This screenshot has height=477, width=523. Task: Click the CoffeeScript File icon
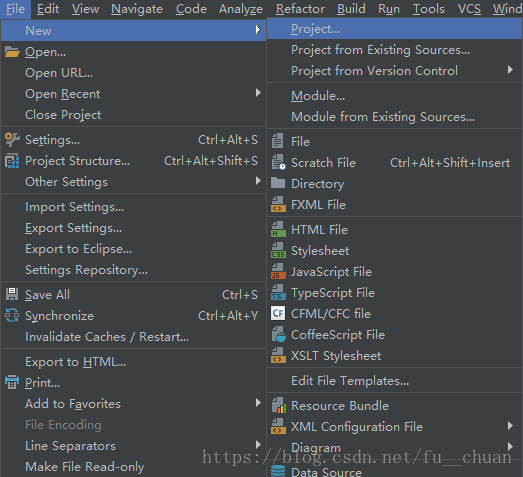point(279,334)
